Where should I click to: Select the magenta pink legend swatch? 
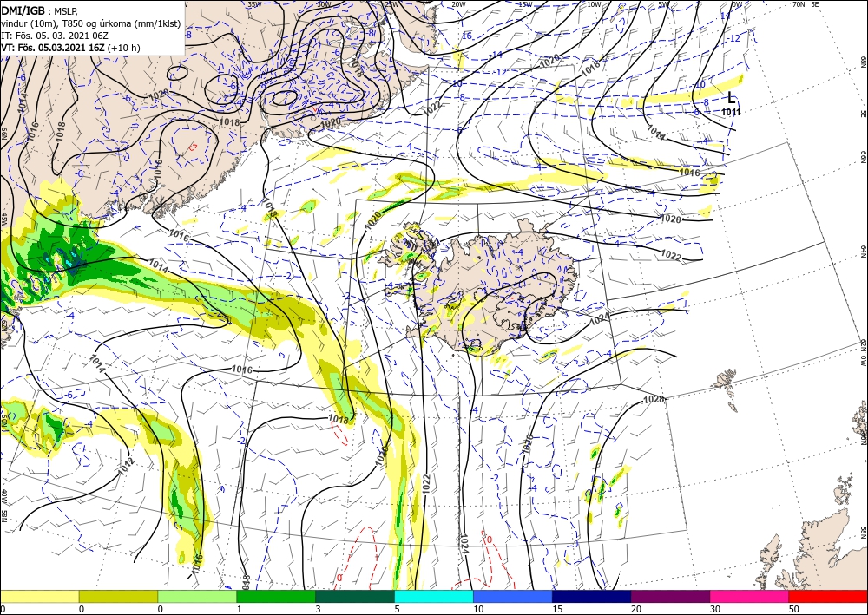750,596
